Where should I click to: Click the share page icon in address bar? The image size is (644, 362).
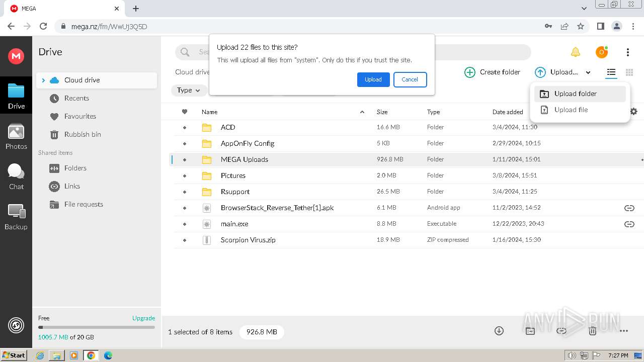click(x=565, y=26)
